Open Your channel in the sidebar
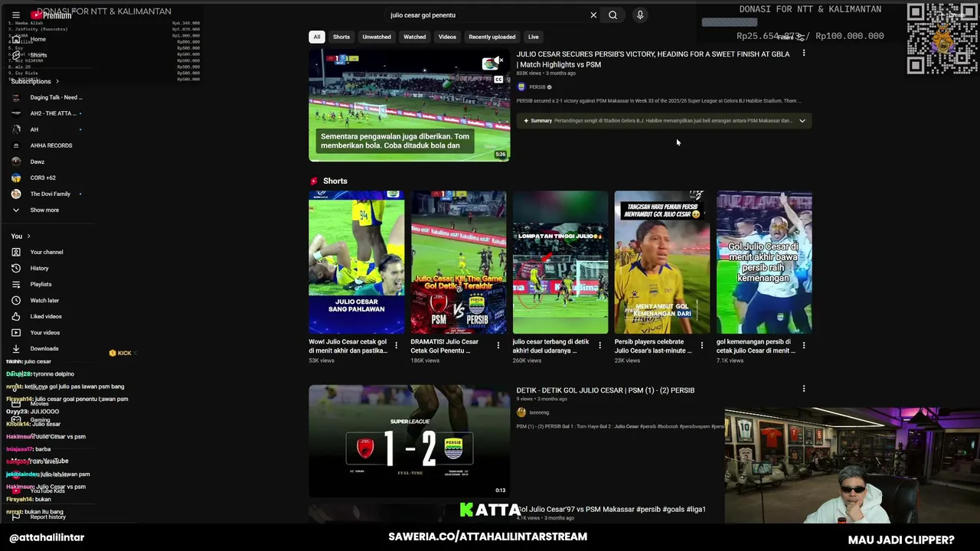The width and height of the screenshot is (980, 551). [48, 252]
